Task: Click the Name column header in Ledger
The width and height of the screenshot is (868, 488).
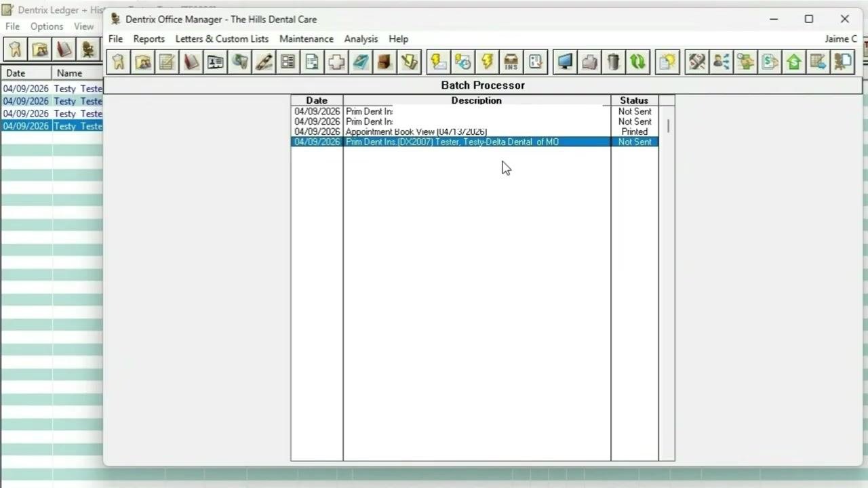Action: pyautogui.click(x=77, y=73)
